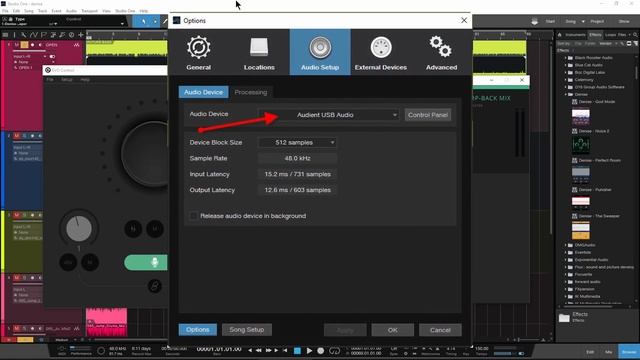Mute the fourth track
The height and width of the screenshot is (360, 640).
17,278
